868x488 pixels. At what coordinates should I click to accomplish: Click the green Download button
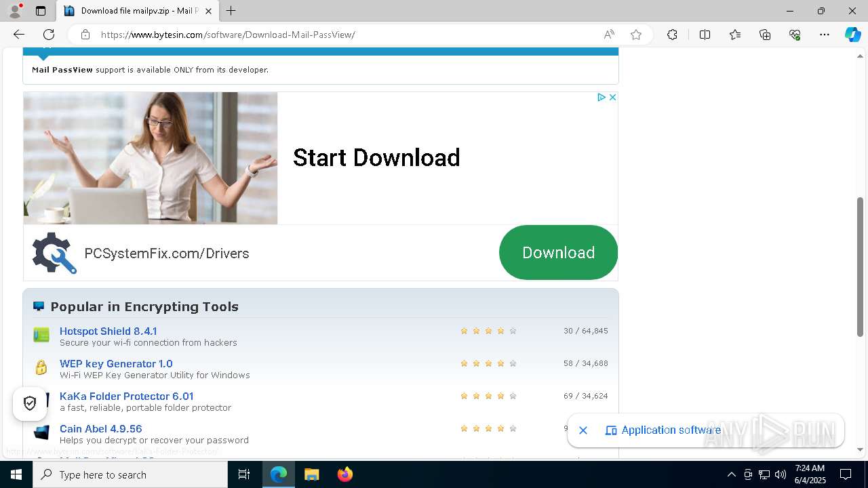click(558, 252)
